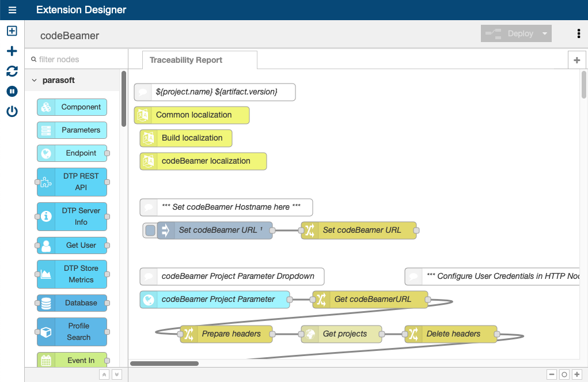Add a new flow tab

point(576,60)
